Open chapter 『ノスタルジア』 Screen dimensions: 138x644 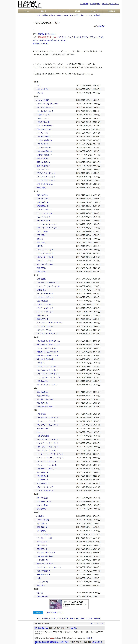click(x=42, y=144)
